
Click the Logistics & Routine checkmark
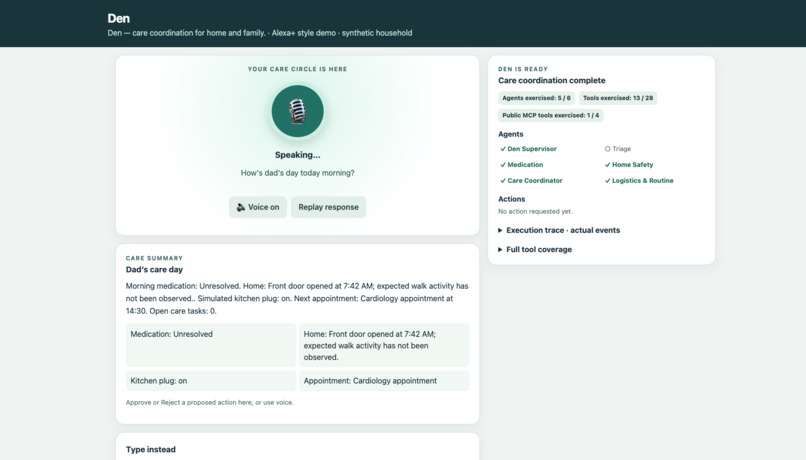click(608, 181)
